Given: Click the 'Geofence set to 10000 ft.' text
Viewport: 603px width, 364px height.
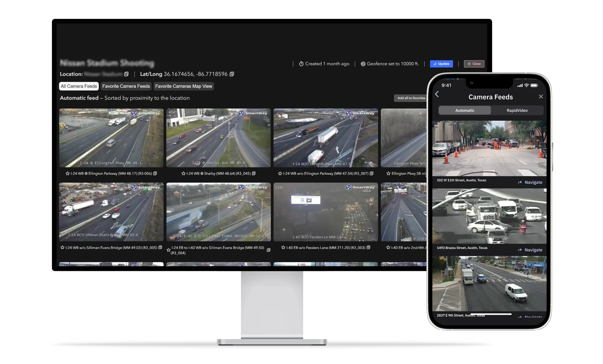Looking at the screenshot, I should pyautogui.click(x=393, y=64).
